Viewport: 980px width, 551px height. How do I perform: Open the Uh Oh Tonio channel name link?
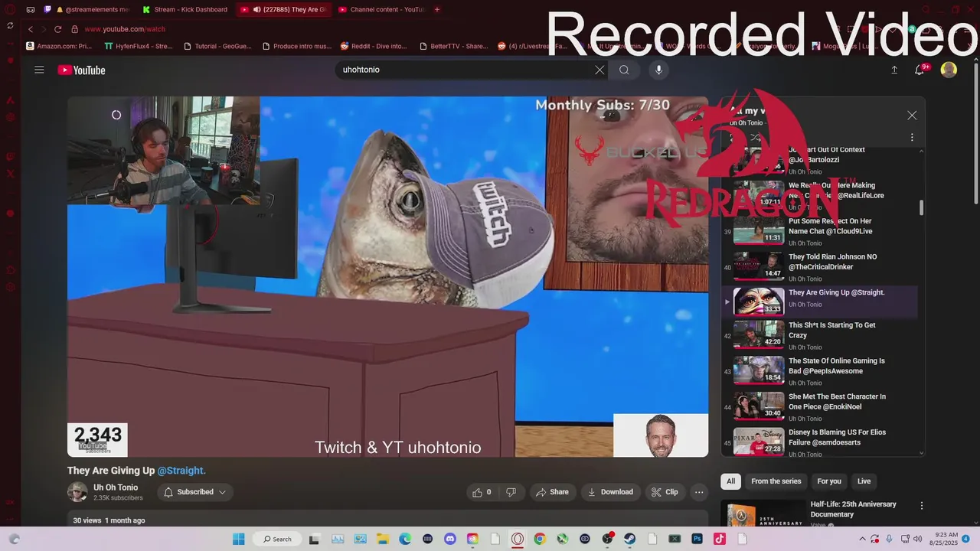point(116,487)
